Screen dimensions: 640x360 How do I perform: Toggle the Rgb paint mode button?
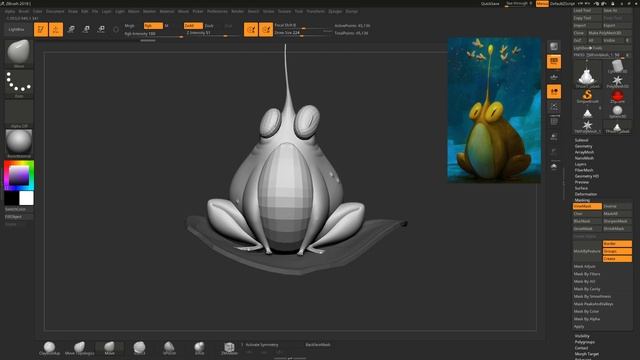(153, 26)
